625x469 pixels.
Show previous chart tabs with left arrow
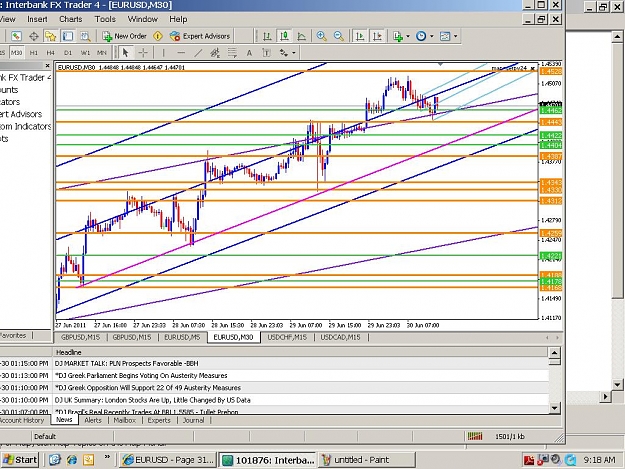547,338
